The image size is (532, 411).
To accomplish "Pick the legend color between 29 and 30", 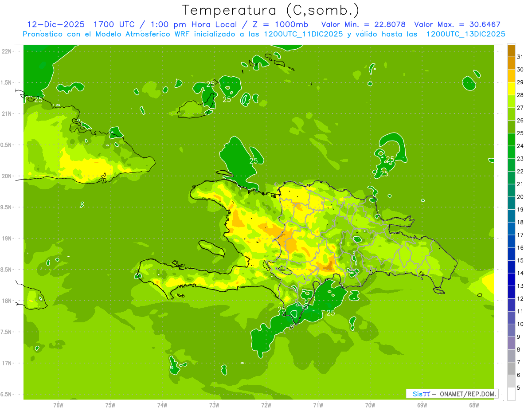I will point(511,76).
